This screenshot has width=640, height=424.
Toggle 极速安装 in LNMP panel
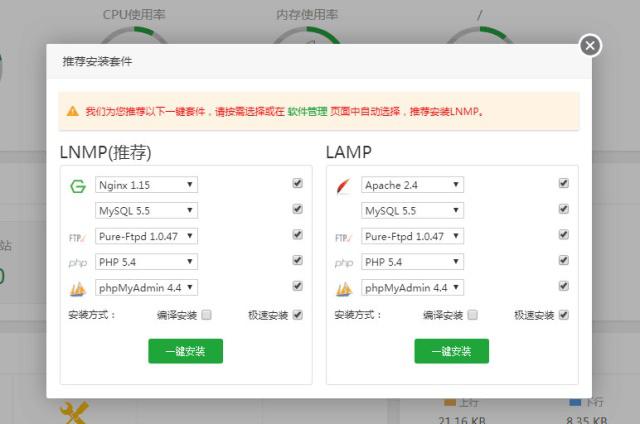coord(298,315)
